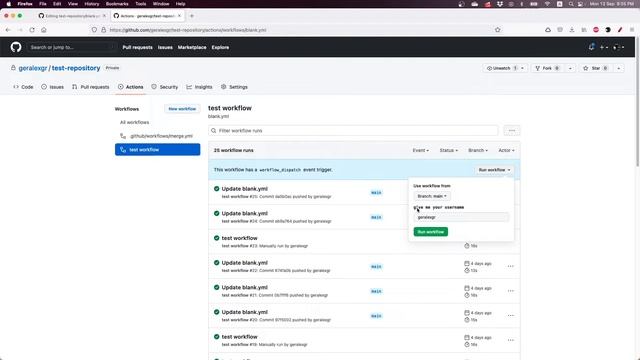
Task: Switch to the Issues repository tab
Action: click(52, 87)
